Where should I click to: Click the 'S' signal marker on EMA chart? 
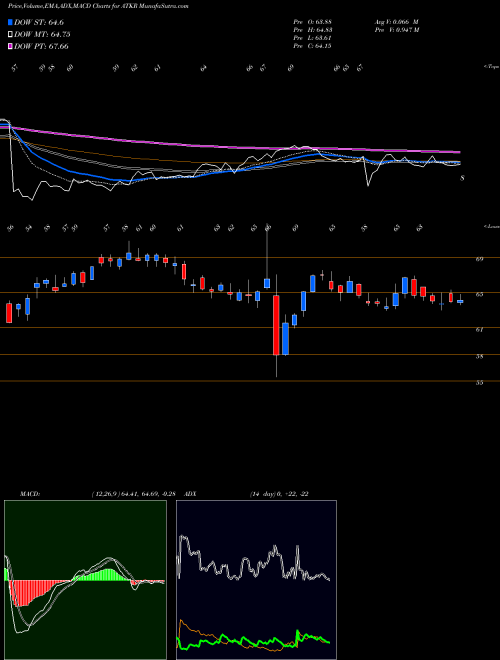[x=462, y=178]
